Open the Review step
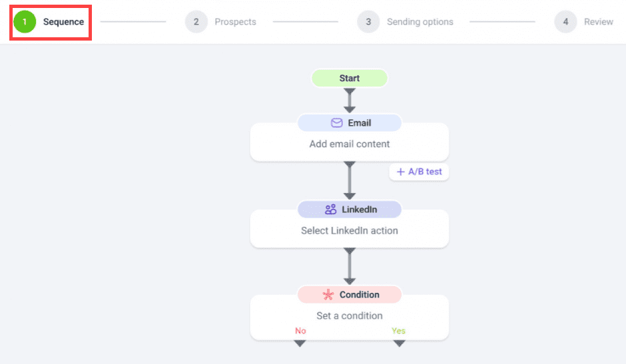The width and height of the screenshot is (626, 364). (x=599, y=22)
